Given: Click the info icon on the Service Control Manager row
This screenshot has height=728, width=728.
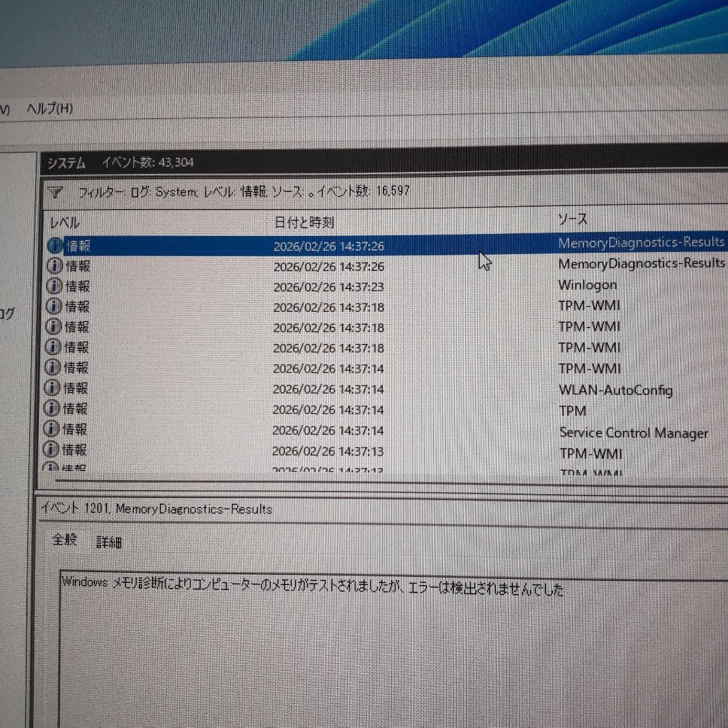Looking at the screenshot, I should coord(54,430).
